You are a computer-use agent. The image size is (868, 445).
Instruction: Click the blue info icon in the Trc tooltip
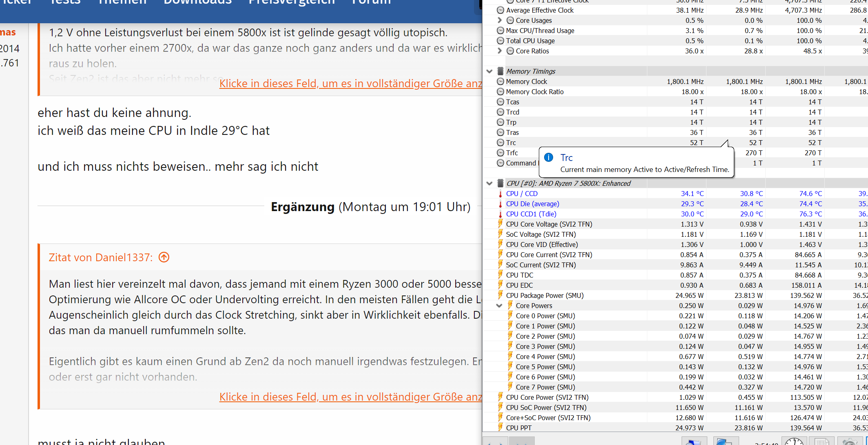pyautogui.click(x=549, y=157)
